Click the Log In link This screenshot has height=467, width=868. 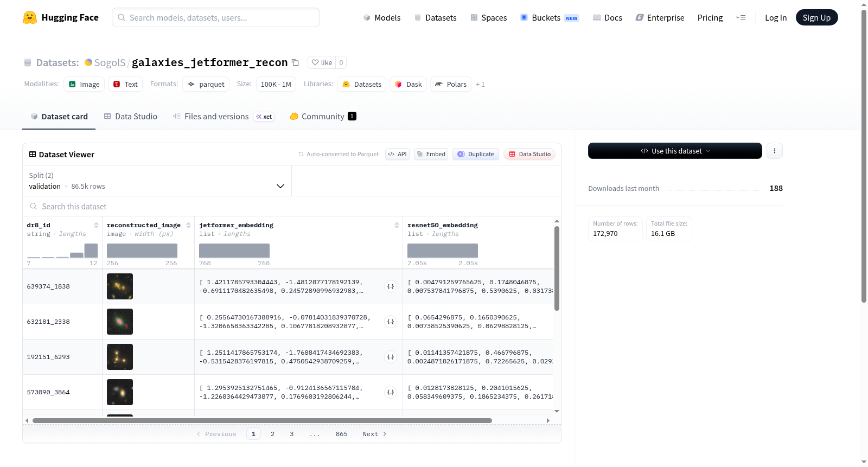pyautogui.click(x=776, y=17)
